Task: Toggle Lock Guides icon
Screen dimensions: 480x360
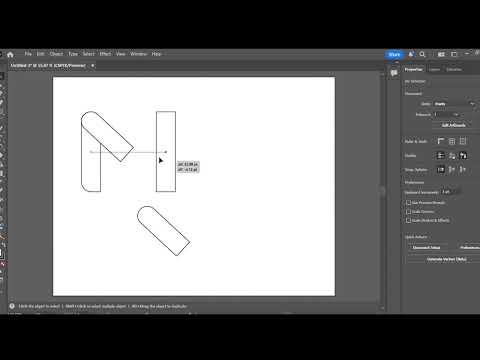Action: click(452, 155)
